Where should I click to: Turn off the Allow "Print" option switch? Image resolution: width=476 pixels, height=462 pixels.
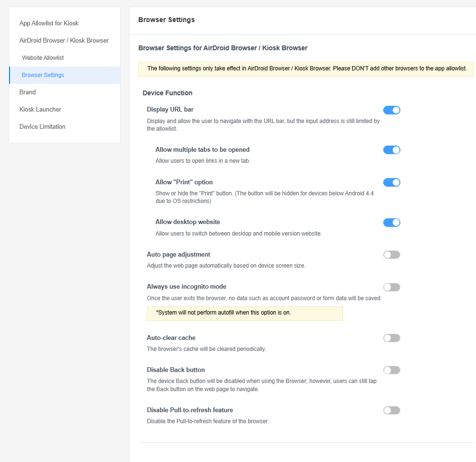coord(391,182)
